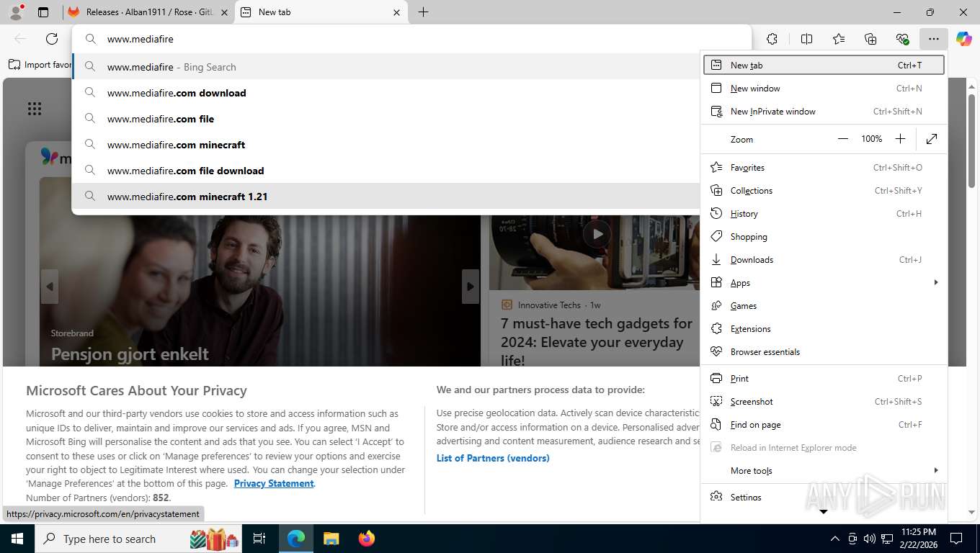Image resolution: width=980 pixels, height=553 pixels.
Task: Open the Favorites star toolbar icon
Action: (x=838, y=39)
